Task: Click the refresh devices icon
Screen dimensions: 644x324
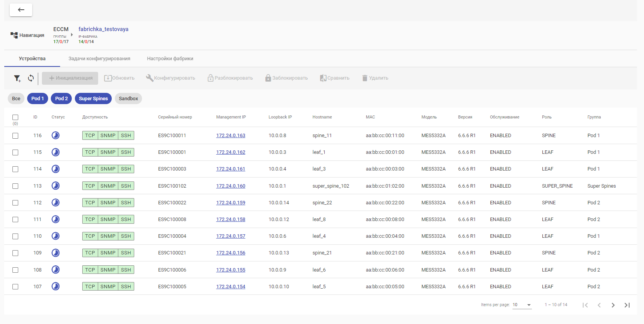Action: click(31, 78)
